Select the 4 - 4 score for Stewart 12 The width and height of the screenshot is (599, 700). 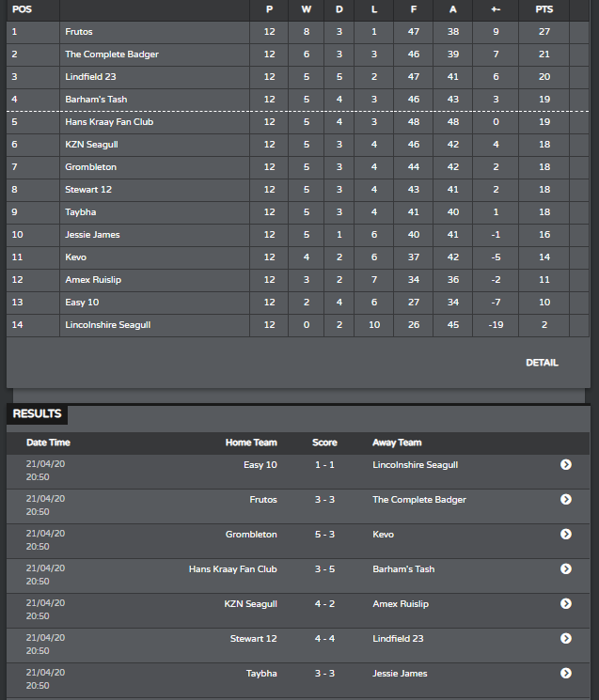pos(324,639)
